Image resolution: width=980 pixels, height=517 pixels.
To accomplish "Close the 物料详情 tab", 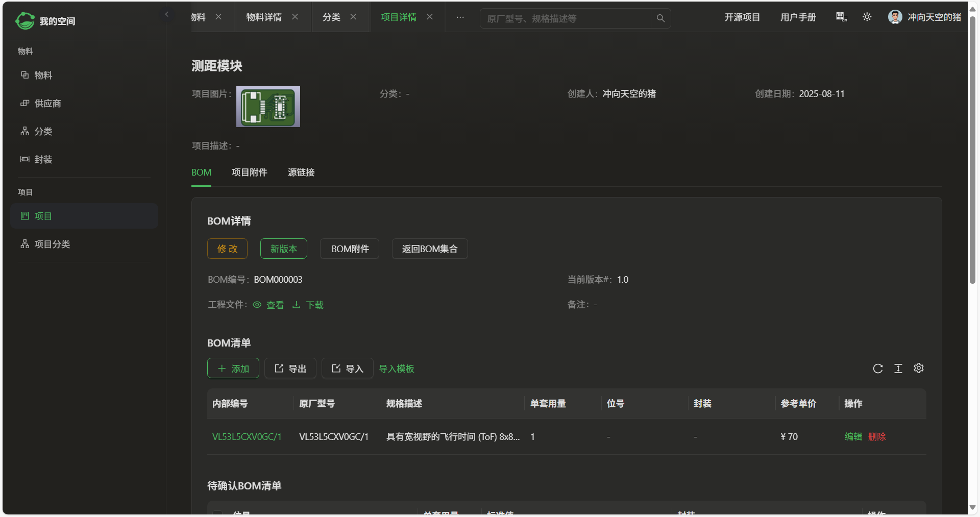I will coord(295,17).
